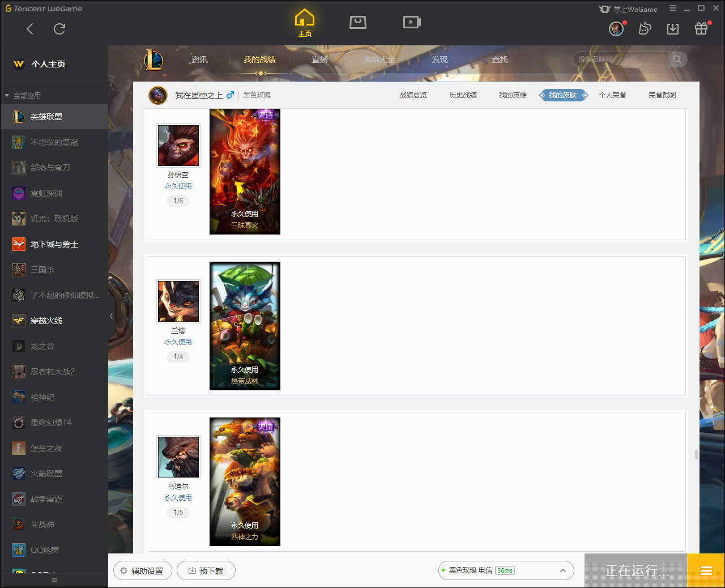Select QQ炫舞 in the game list
This screenshot has height=588, width=725.
click(54, 550)
